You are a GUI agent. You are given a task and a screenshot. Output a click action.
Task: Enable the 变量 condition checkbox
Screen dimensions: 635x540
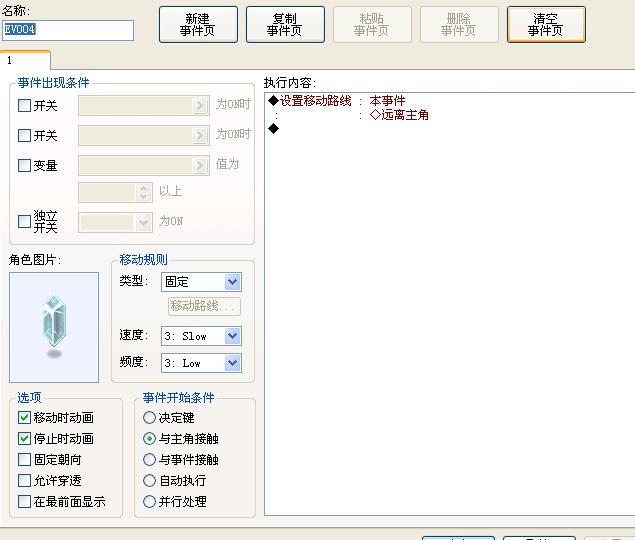tap(24, 165)
